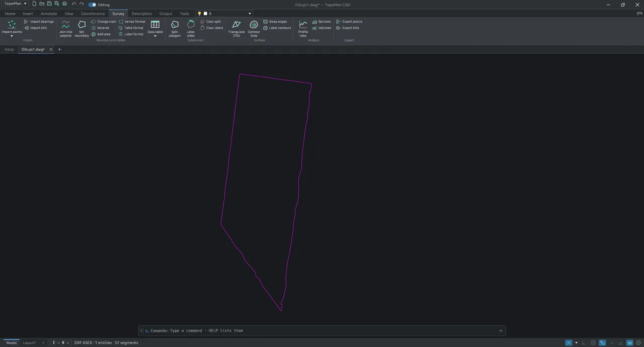Toggle object snap in status bar
The height and width of the screenshot is (347, 644).
(569, 342)
